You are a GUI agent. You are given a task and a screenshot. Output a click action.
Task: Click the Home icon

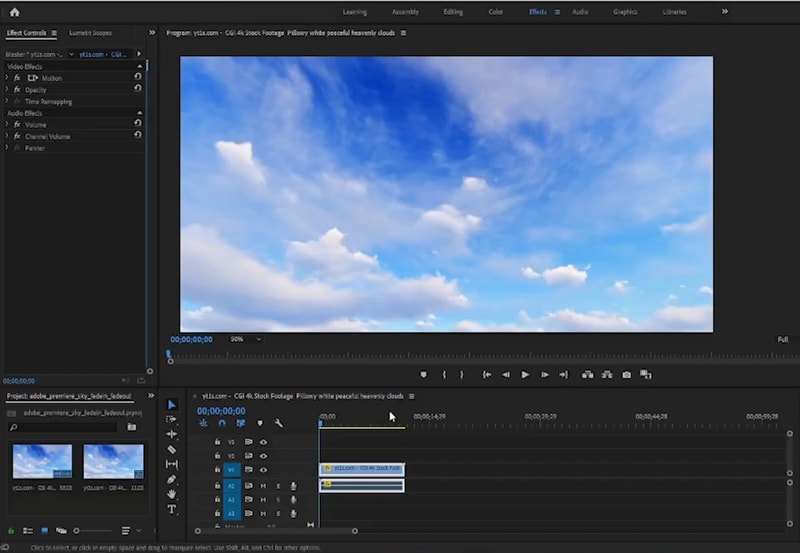point(14,12)
